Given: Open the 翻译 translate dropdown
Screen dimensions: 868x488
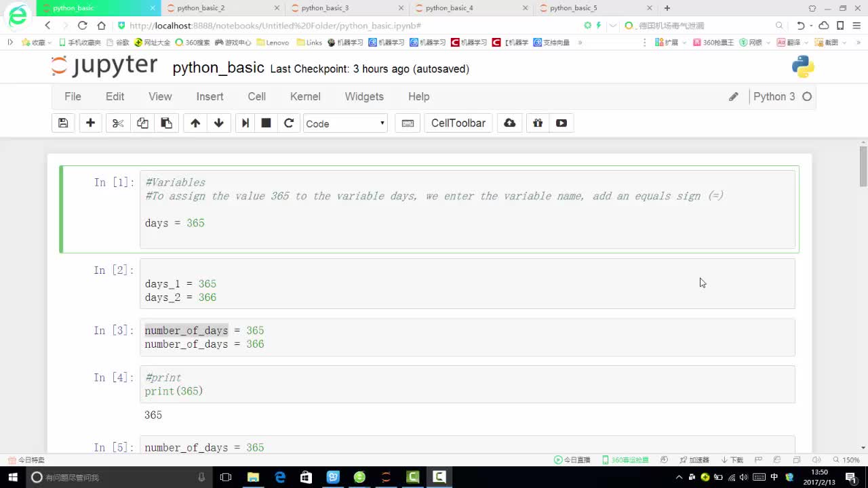Looking at the screenshot, I should click(x=792, y=42).
